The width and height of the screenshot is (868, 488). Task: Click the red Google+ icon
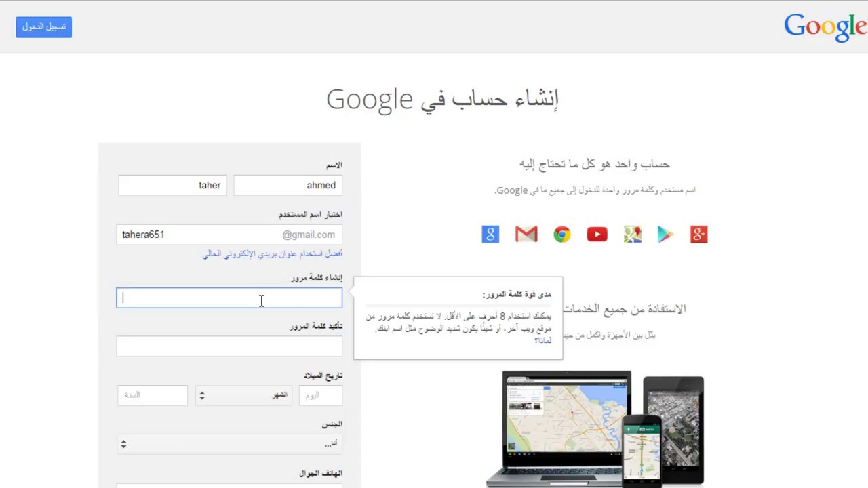click(x=699, y=235)
